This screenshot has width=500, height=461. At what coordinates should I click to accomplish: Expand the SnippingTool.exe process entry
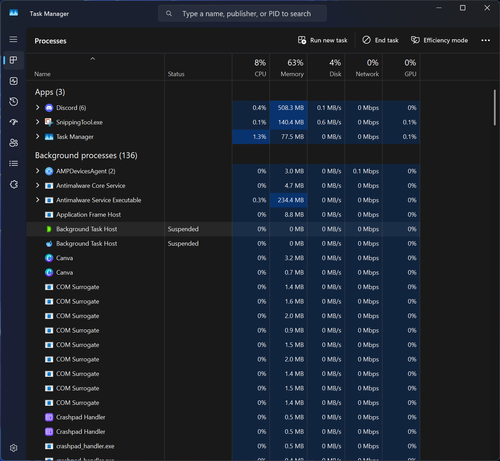pos(37,122)
